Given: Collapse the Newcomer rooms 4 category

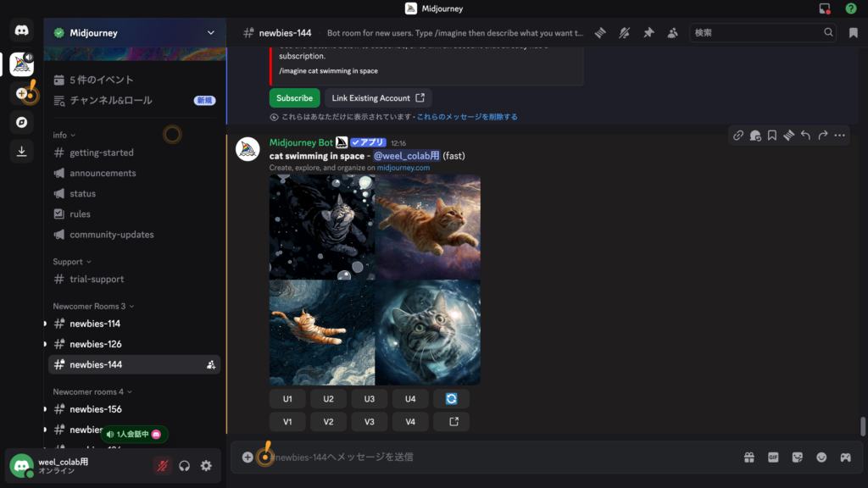Looking at the screenshot, I should coord(92,391).
